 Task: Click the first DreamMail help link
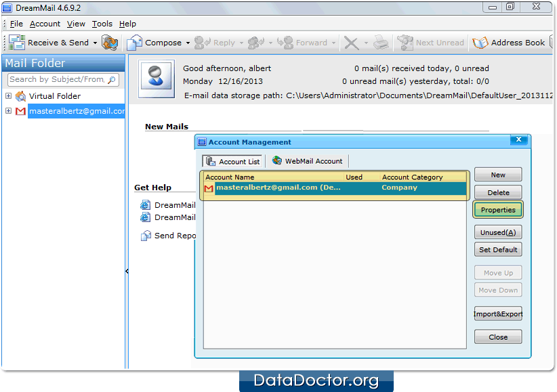pos(175,205)
